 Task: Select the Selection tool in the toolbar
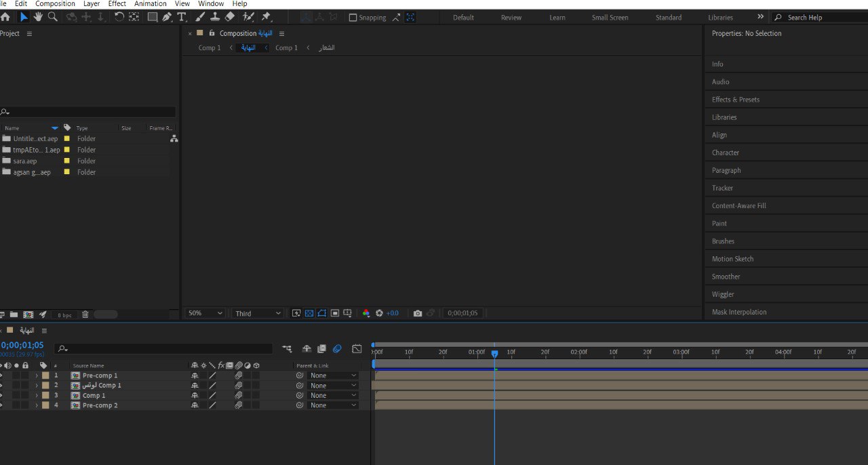[24, 16]
